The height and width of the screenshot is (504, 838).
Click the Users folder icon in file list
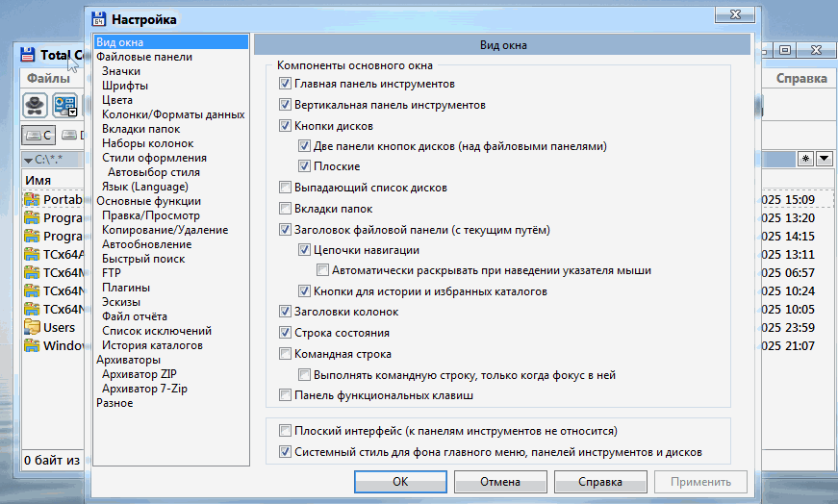pos(32,327)
